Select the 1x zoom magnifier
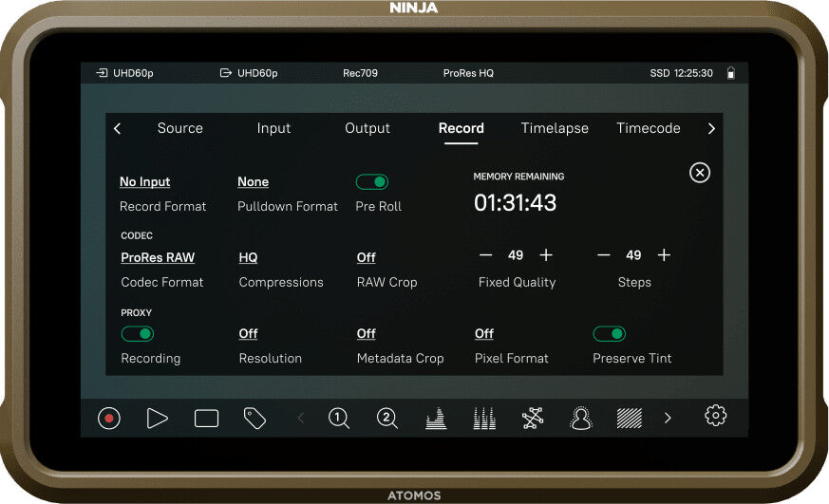The height and width of the screenshot is (504, 829). point(339,419)
